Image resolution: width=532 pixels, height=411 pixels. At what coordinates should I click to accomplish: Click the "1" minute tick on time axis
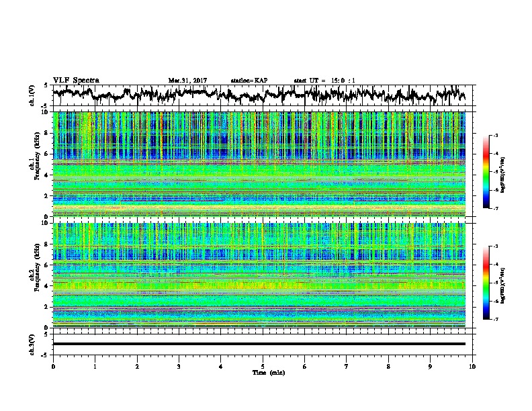(95, 367)
